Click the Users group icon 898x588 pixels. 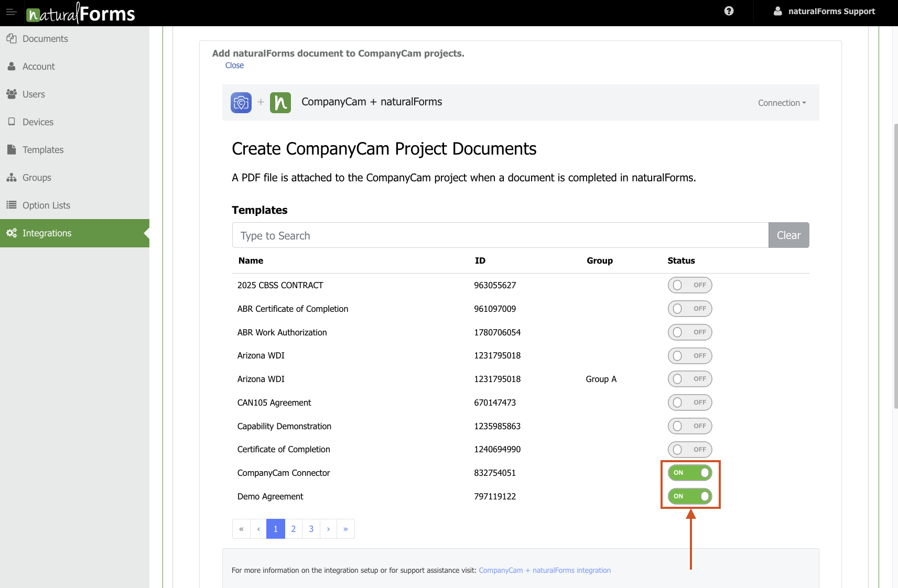coord(12,94)
